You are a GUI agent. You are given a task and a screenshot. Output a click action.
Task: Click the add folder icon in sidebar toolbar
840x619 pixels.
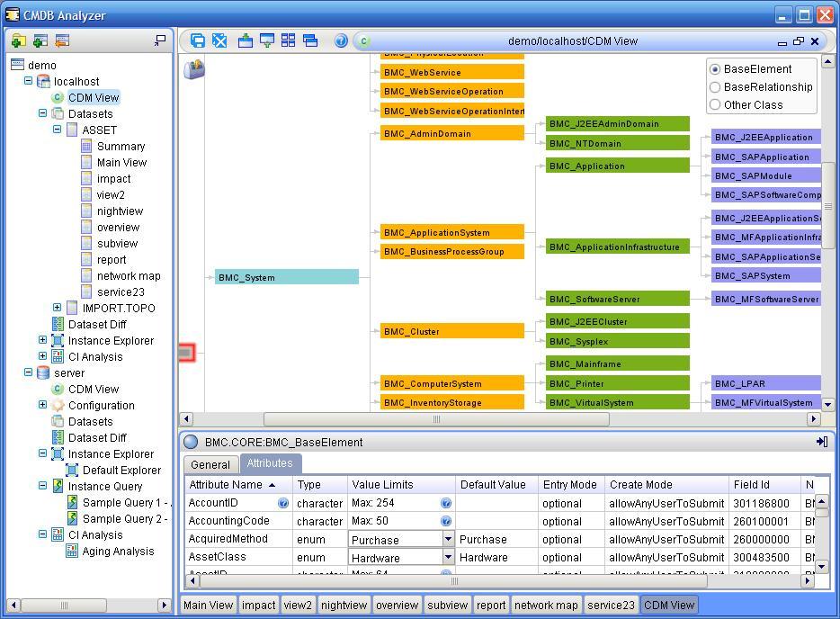click(18, 40)
